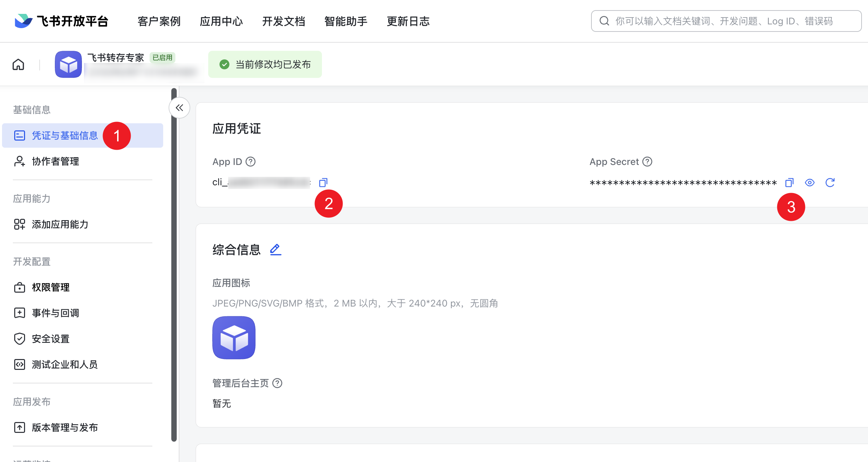Click the 开发配置 sidebar group label
868x462 pixels.
coord(32,261)
